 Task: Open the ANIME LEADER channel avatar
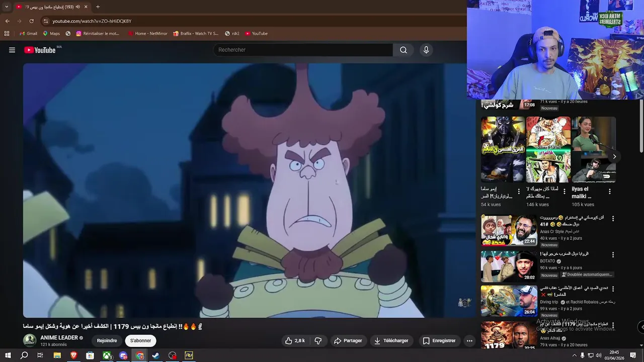click(x=30, y=340)
